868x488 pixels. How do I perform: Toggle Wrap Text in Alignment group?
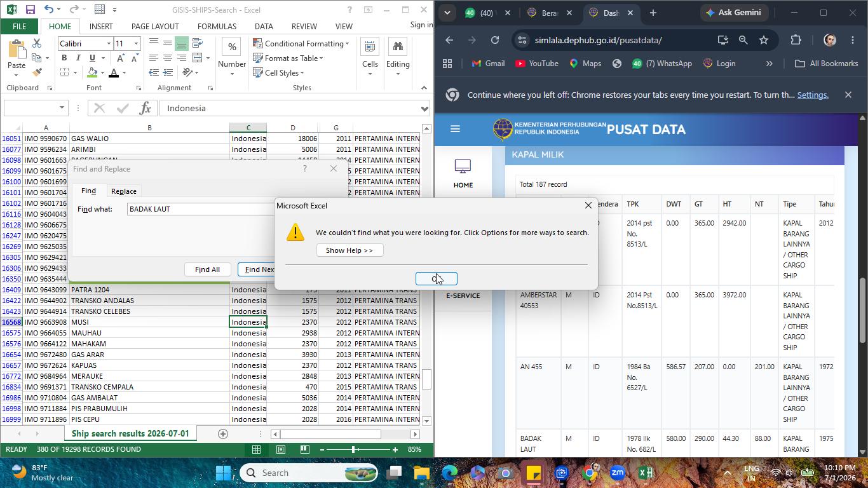pyautogui.click(x=197, y=43)
